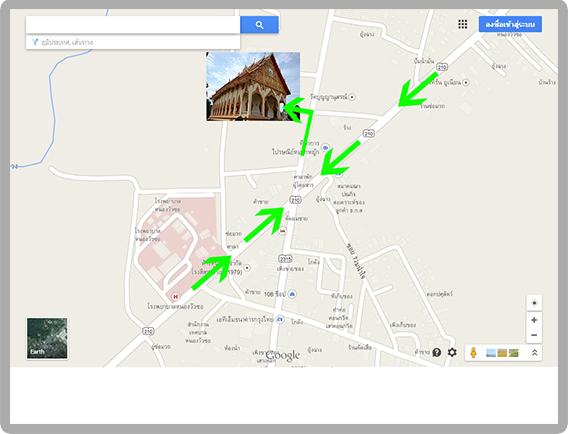Select the Krungthai bank ATM marker
The width and height of the screenshot is (568, 434).
click(x=280, y=320)
